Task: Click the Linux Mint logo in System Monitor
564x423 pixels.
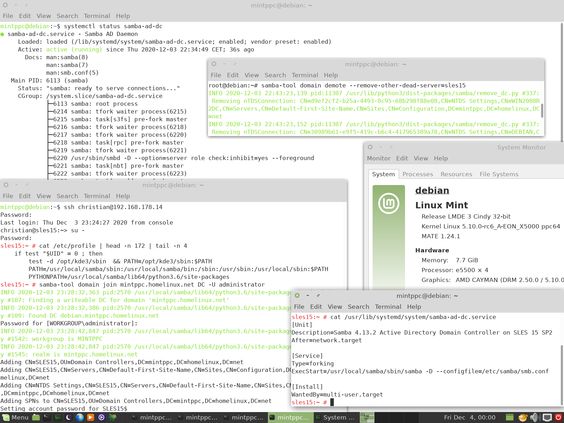Action: [388, 203]
